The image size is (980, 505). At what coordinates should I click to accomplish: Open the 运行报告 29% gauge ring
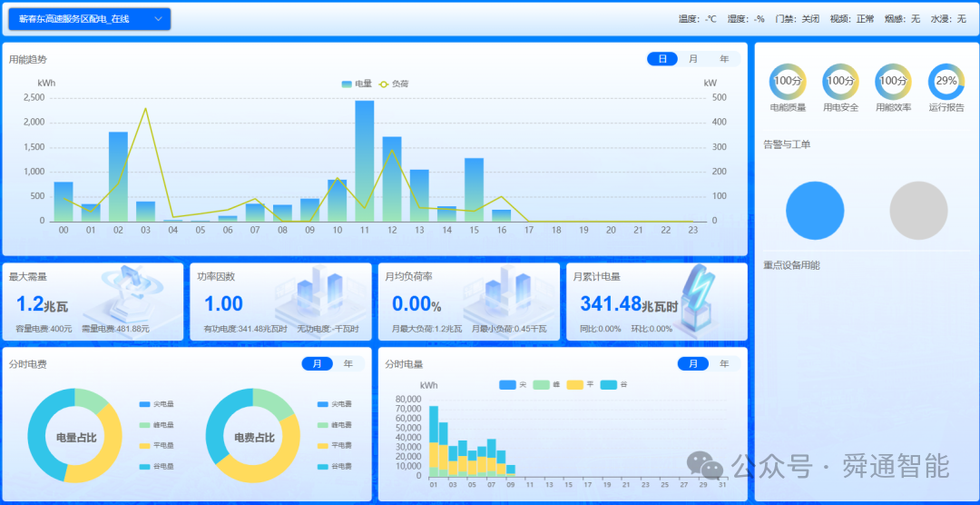946,82
